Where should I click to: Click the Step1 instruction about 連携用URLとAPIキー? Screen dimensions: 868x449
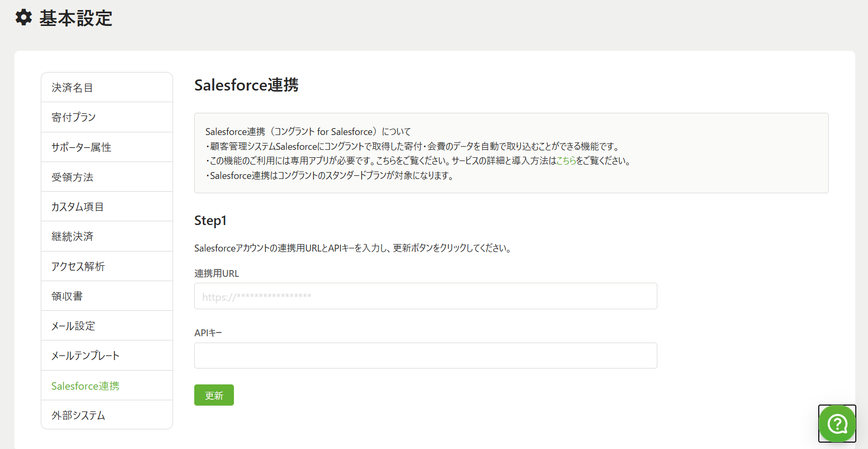353,248
